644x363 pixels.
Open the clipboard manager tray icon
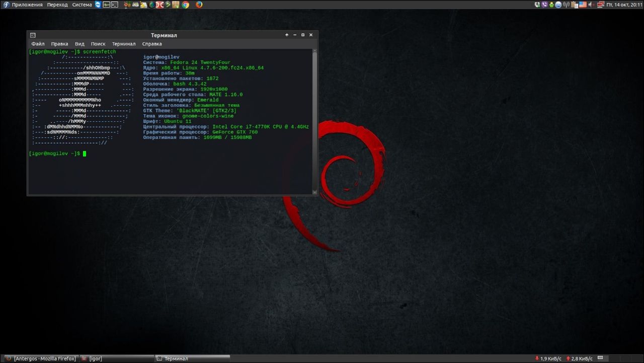(x=575, y=5)
